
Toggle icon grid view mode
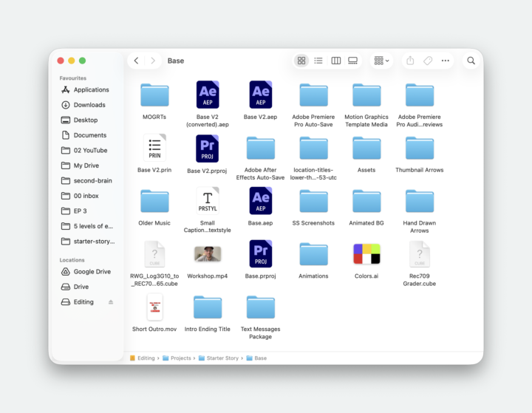click(301, 61)
